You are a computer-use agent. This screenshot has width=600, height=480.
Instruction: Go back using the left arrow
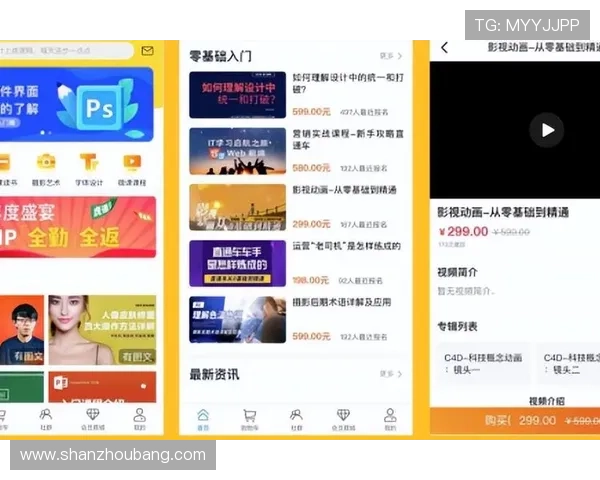[444, 47]
